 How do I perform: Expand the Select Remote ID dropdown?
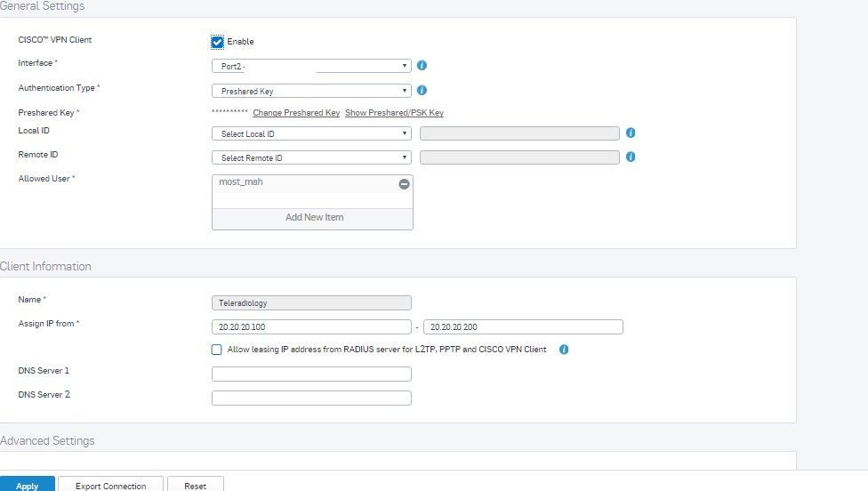(x=311, y=157)
